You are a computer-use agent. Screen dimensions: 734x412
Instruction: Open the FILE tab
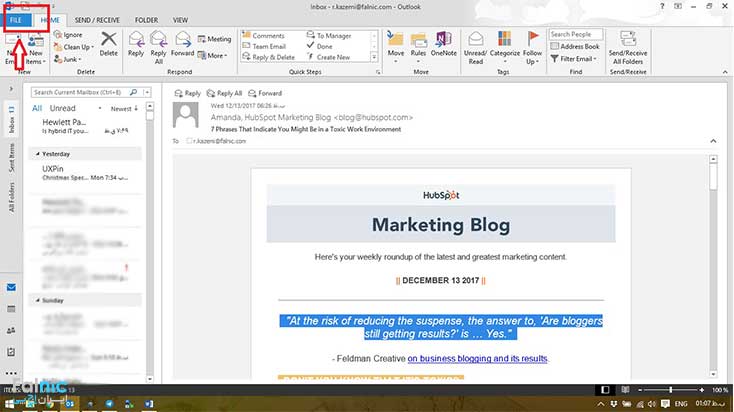point(17,20)
